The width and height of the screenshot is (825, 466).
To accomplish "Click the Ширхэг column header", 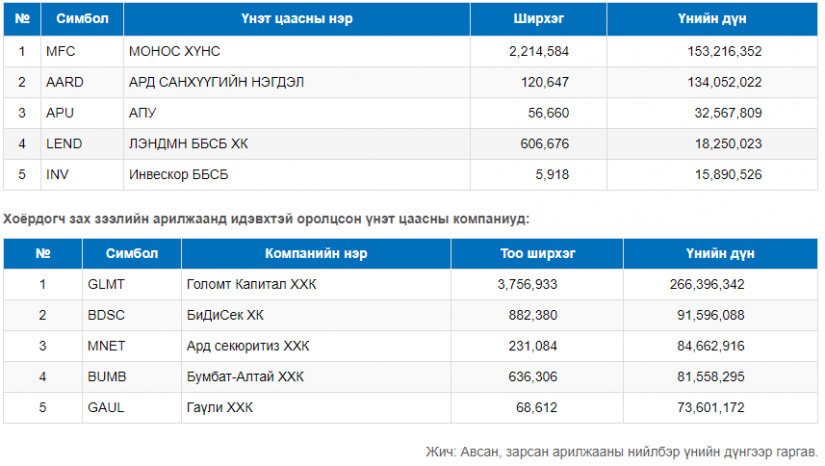I will pyautogui.click(x=538, y=18).
